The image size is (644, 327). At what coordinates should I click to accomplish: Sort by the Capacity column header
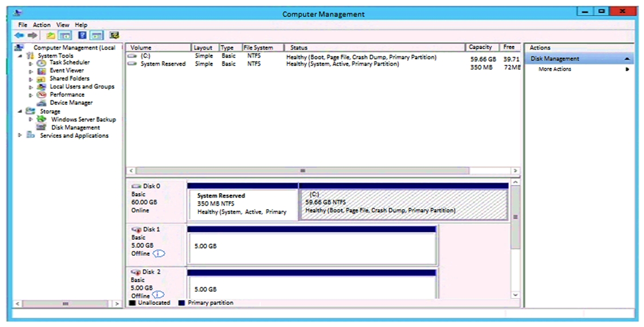[483, 48]
